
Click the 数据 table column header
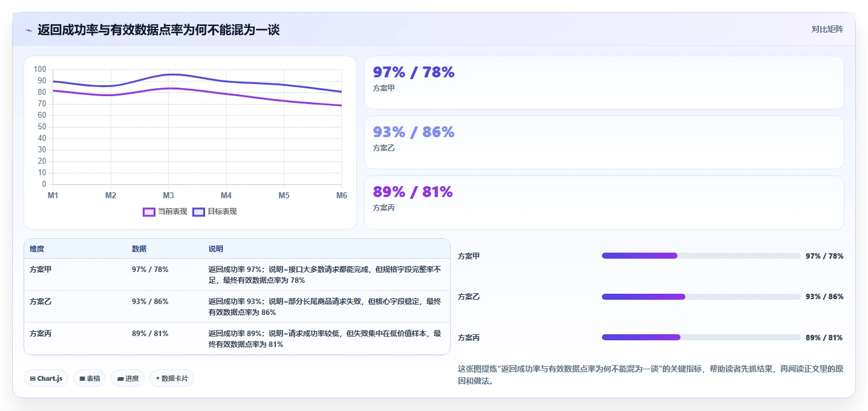(139, 249)
